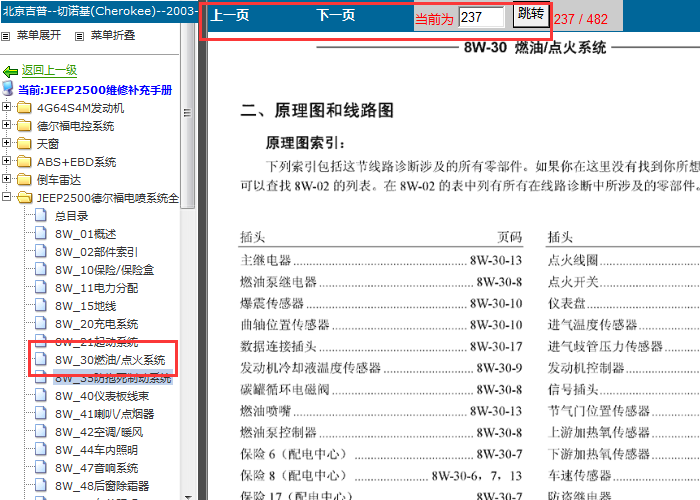Click the open JEEP2500德尔福电喷系统 folder icon

25,197
